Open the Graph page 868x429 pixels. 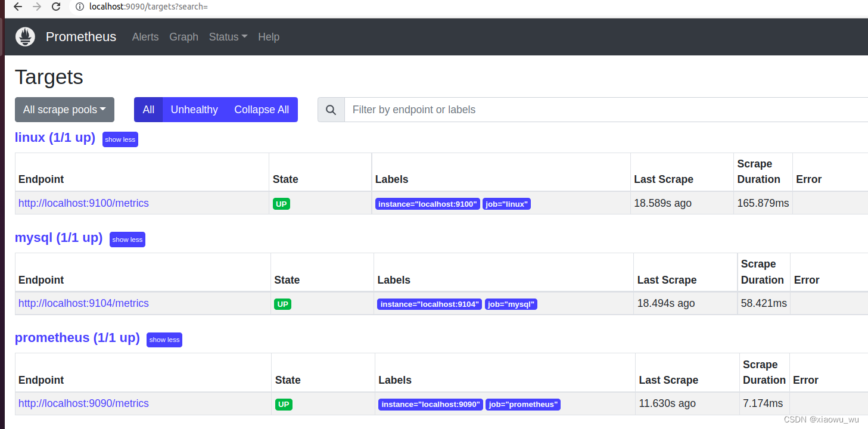click(183, 37)
